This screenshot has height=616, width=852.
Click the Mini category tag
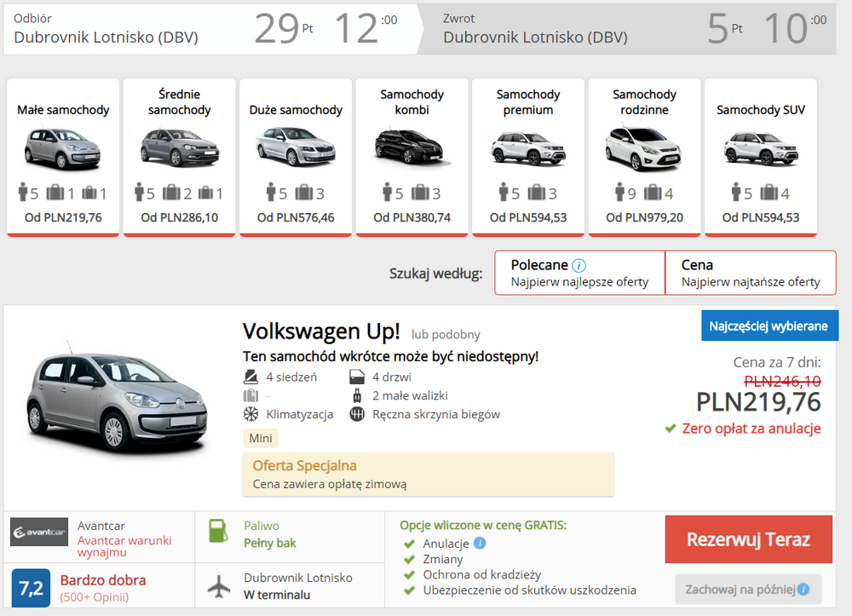[260, 439]
